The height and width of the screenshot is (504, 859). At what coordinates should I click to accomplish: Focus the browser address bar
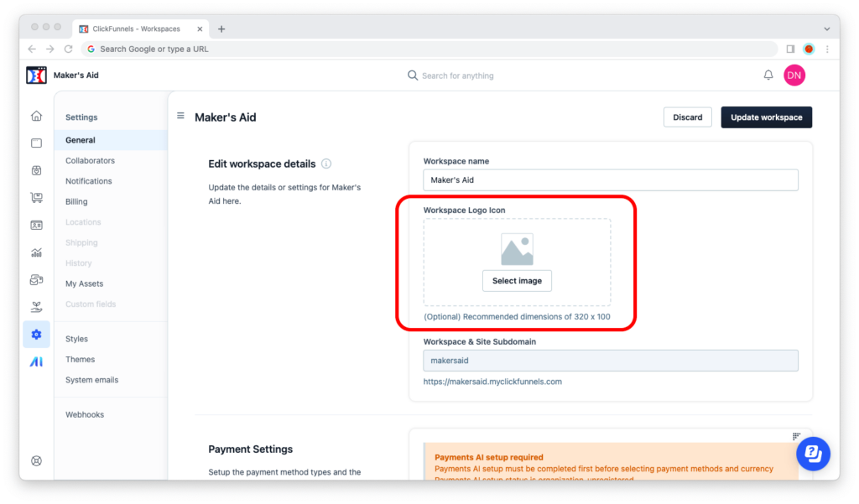(x=429, y=49)
